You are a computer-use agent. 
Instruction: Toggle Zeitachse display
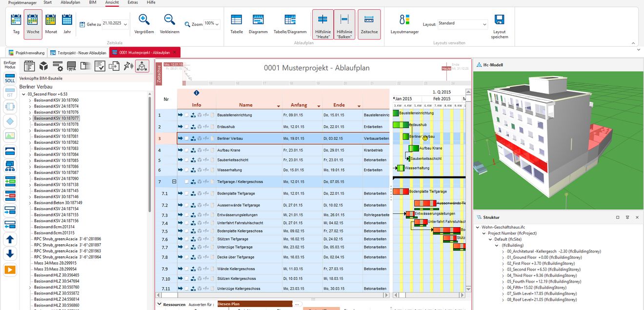click(x=369, y=24)
